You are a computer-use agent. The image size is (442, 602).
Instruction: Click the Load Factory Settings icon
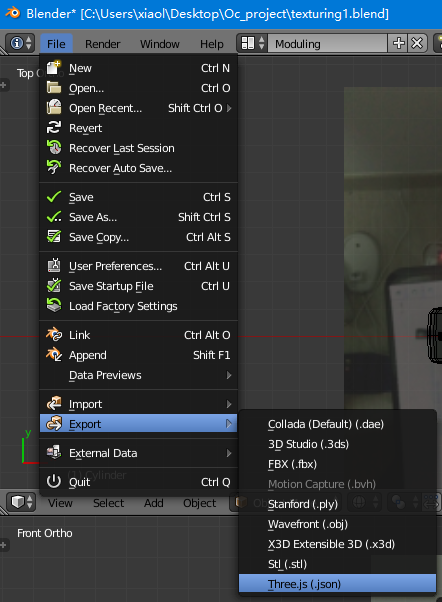tap(54, 305)
